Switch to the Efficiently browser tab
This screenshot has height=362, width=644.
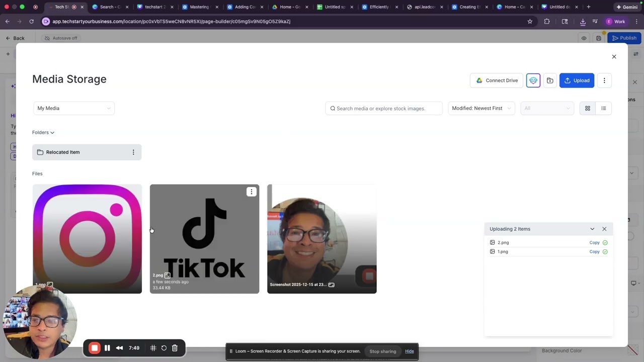pos(379,7)
